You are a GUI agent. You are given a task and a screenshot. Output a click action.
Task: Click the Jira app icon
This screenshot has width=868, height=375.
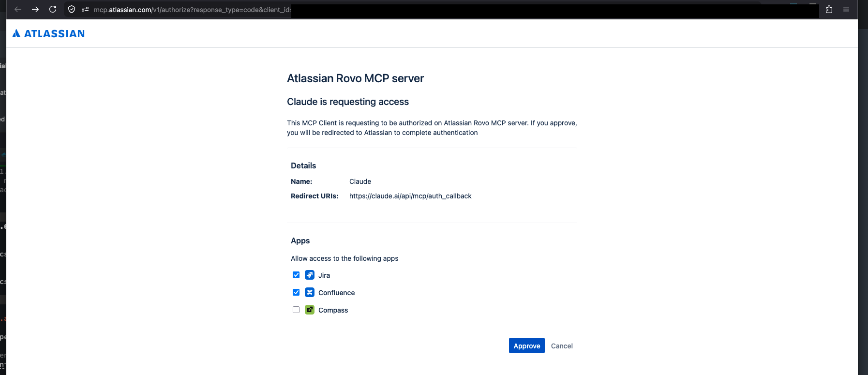point(310,275)
